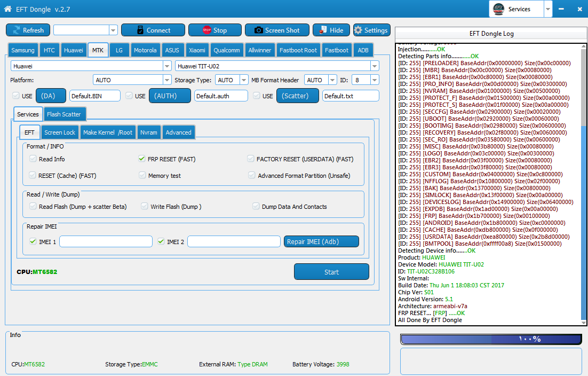Click the HUAWEI TIT-U02 device model text
This screenshot has height=376, width=588.
coord(461,264)
